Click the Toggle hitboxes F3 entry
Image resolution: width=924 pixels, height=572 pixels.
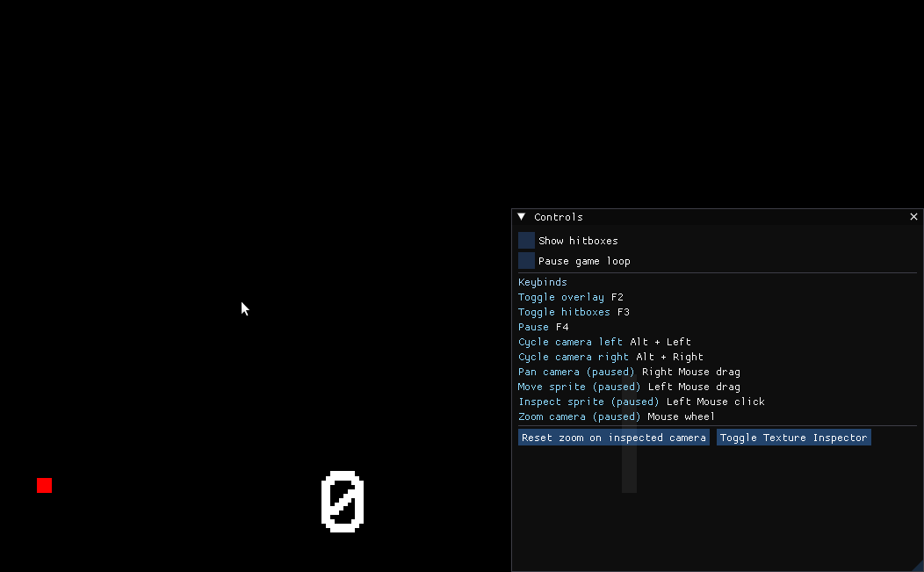tap(574, 312)
